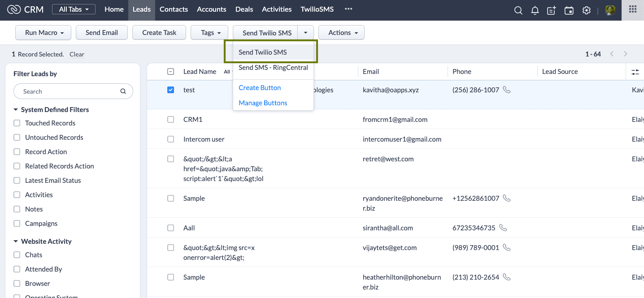Clear the record selection

[77, 54]
